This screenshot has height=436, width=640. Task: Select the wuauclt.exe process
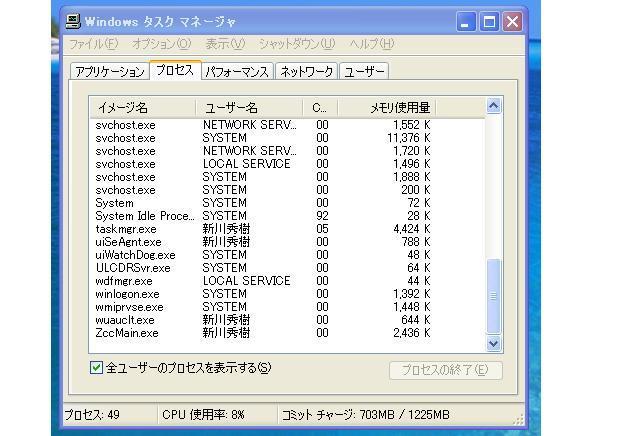tap(287, 320)
